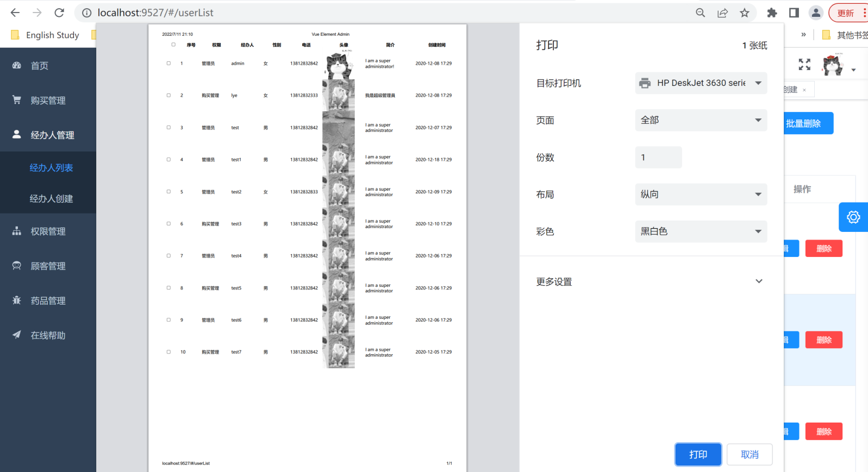Bookmark page with star icon
The width and height of the screenshot is (868, 472).
(x=745, y=12)
